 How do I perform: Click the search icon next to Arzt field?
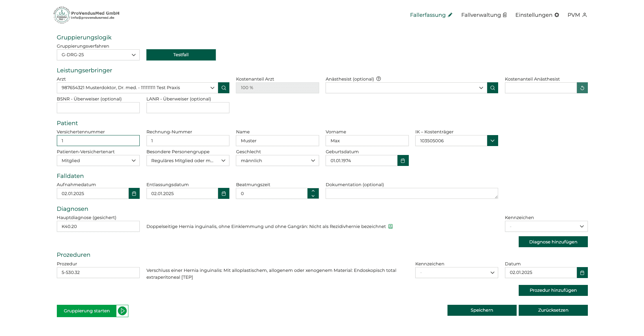coord(224,88)
